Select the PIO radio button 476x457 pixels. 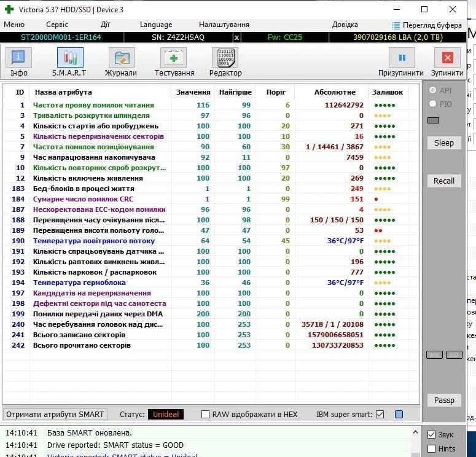[x=432, y=104]
